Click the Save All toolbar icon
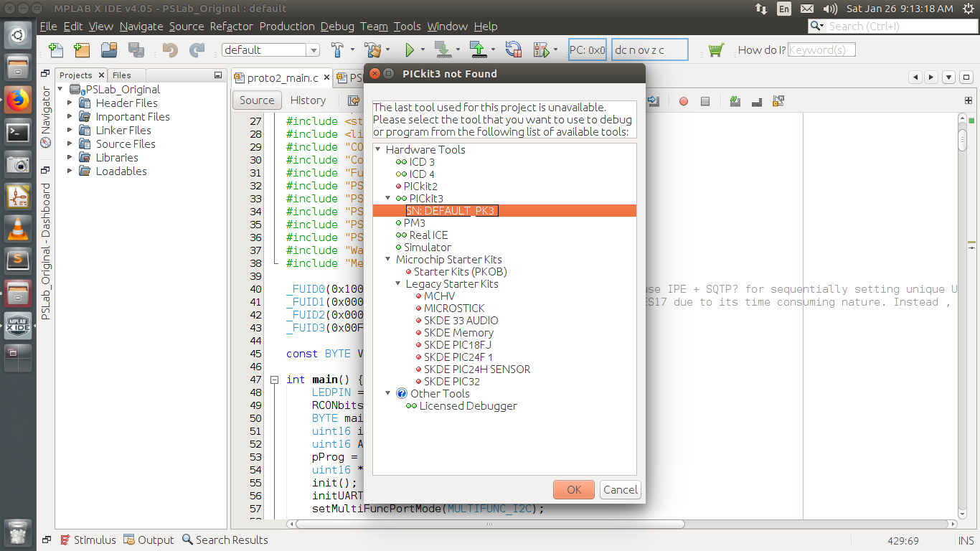Screen dimensions: 980x551 tap(136, 50)
